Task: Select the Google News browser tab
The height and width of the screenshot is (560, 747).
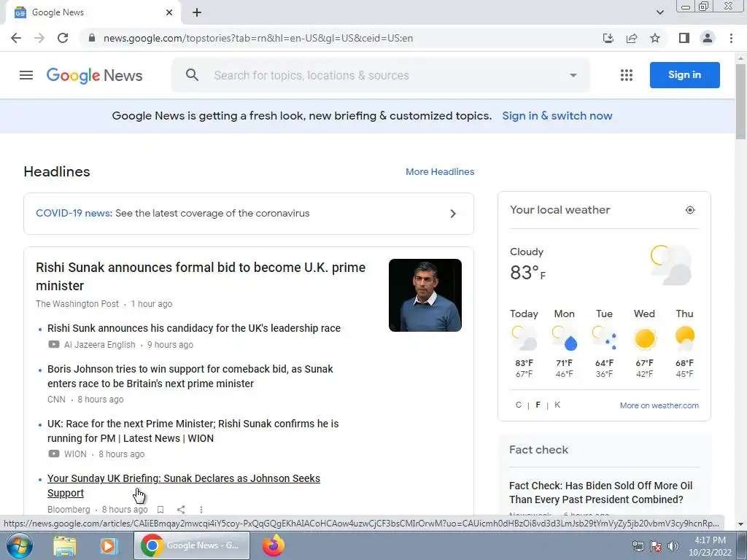Action: pyautogui.click(x=93, y=12)
